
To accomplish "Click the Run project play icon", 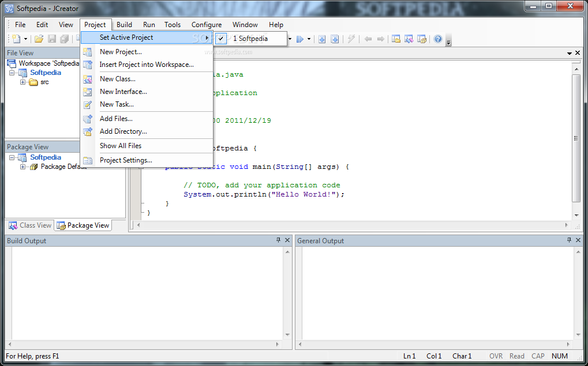I will click(300, 39).
